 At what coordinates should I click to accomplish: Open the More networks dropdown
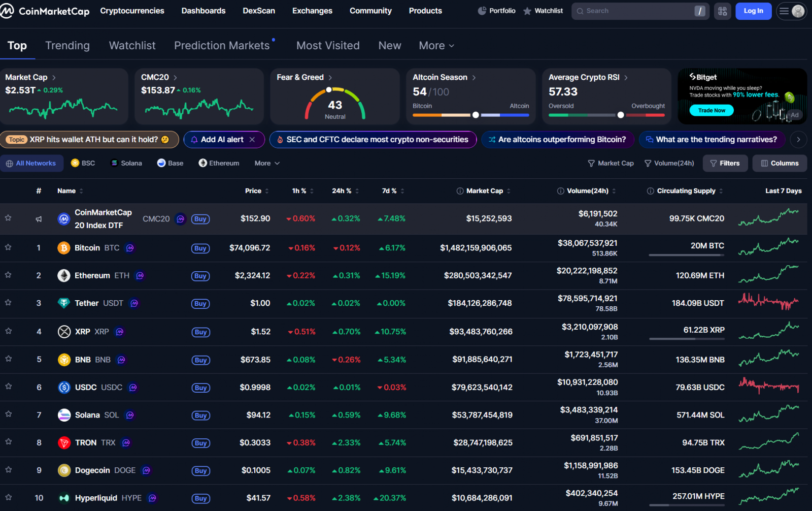(266, 163)
